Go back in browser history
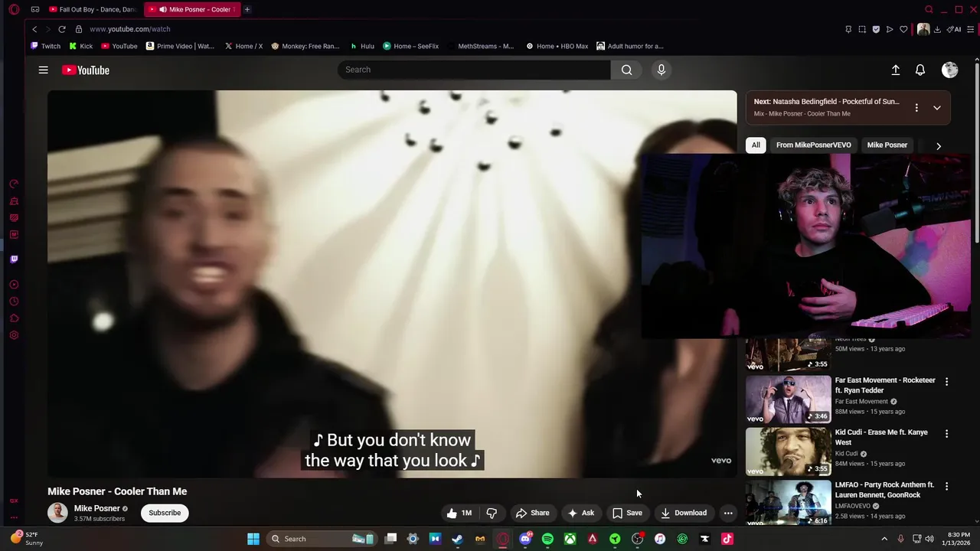The height and width of the screenshot is (551, 980). pos(34,29)
